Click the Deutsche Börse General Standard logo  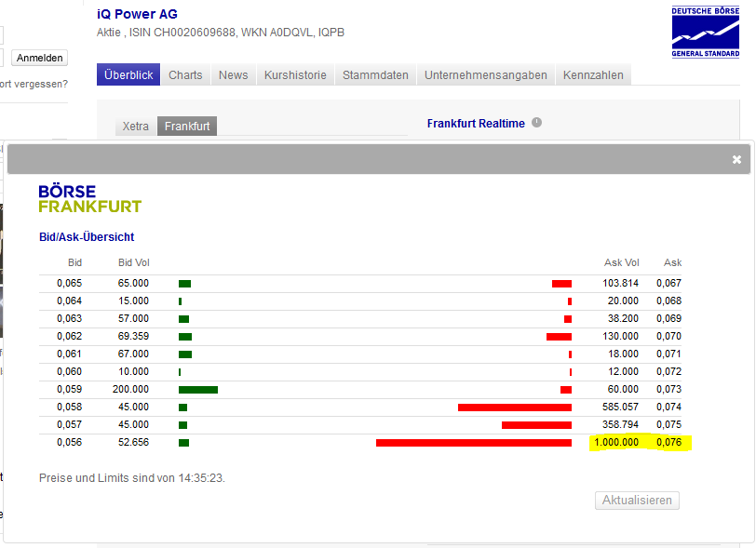tap(706, 32)
